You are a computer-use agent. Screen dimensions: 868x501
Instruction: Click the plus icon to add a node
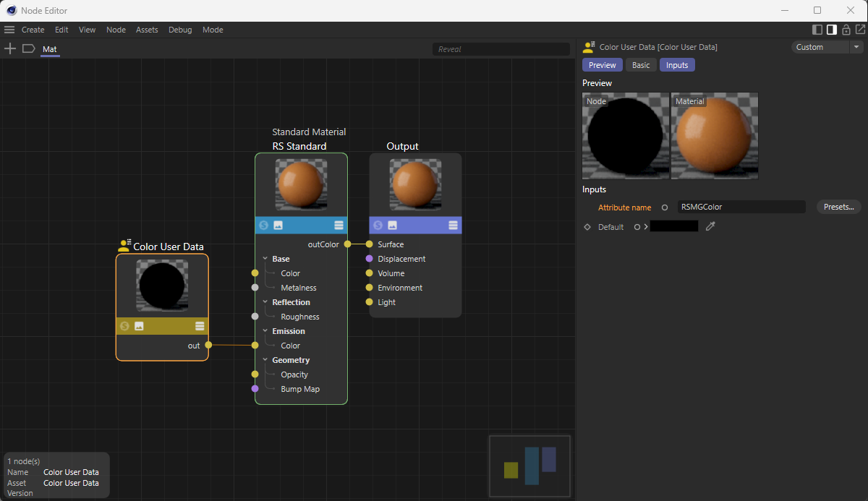10,49
